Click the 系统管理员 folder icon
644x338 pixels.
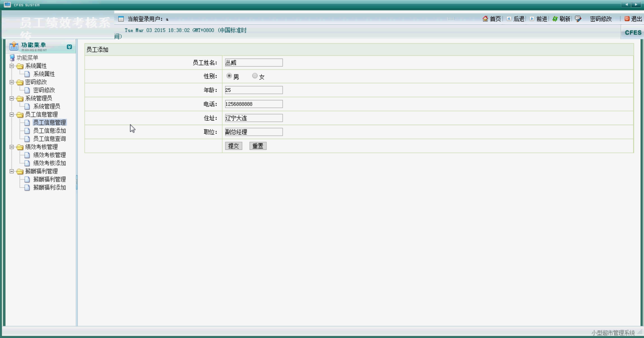20,98
